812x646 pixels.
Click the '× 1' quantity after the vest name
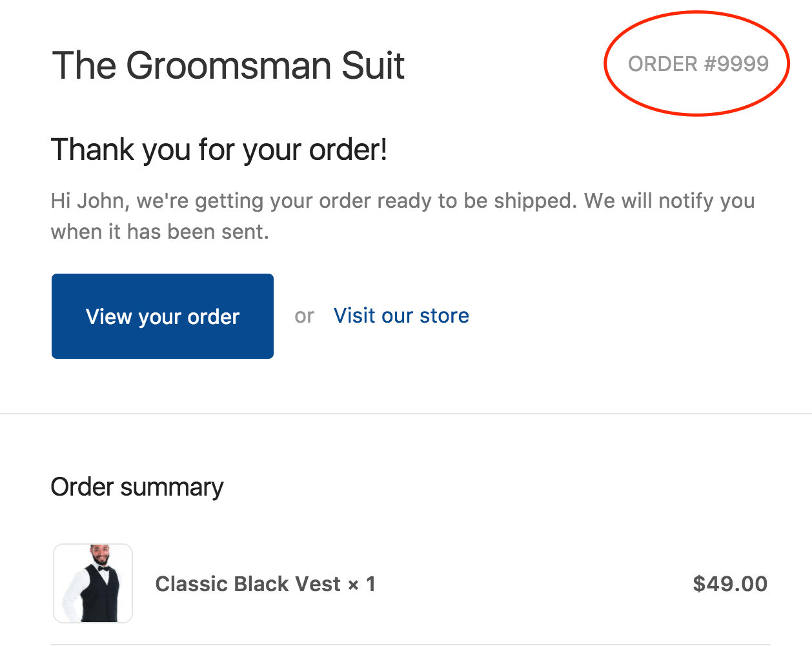point(361,585)
